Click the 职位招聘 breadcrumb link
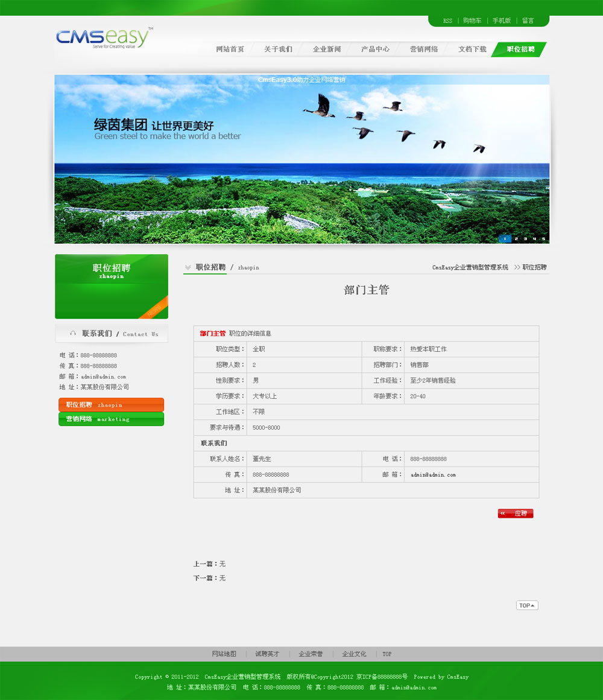Image resolution: width=603 pixels, height=700 pixels. [x=534, y=267]
